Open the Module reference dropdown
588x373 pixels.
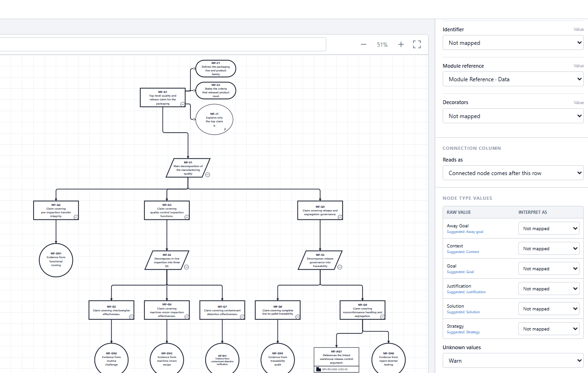513,79
